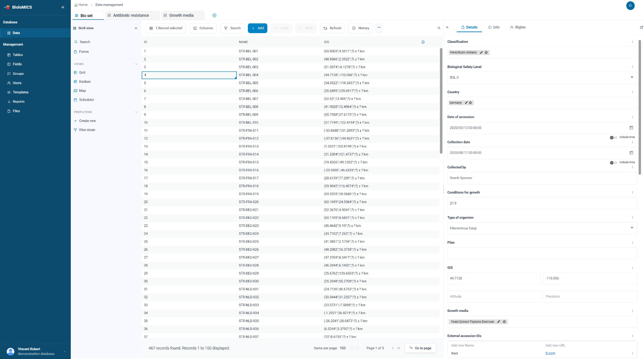Open the History button
The width and height of the screenshot is (644, 359).
pyautogui.click(x=361, y=28)
